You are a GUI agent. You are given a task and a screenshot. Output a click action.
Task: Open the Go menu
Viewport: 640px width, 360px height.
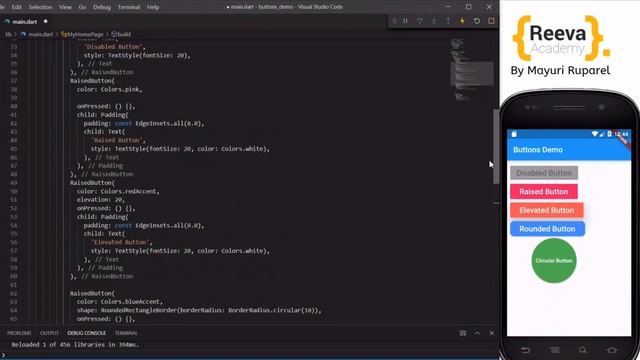point(82,7)
